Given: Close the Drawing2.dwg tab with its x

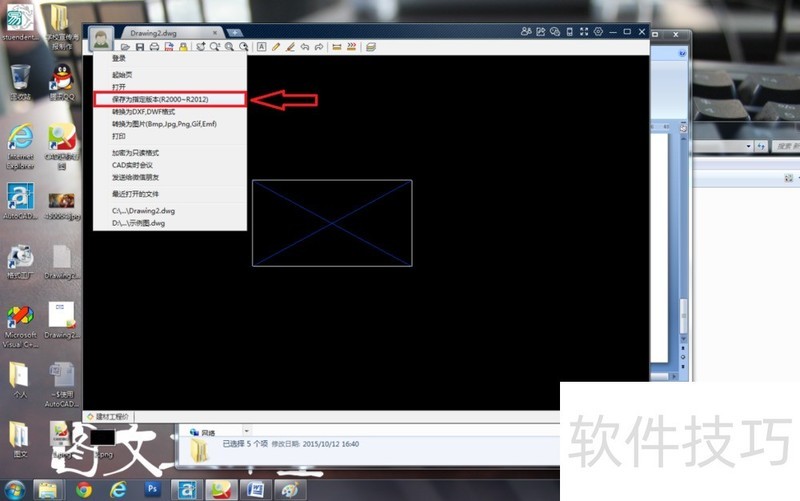Looking at the screenshot, I should 215,33.
